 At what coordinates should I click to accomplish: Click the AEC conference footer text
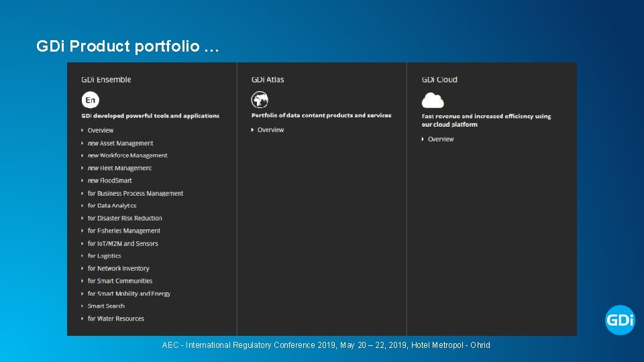pos(326,345)
